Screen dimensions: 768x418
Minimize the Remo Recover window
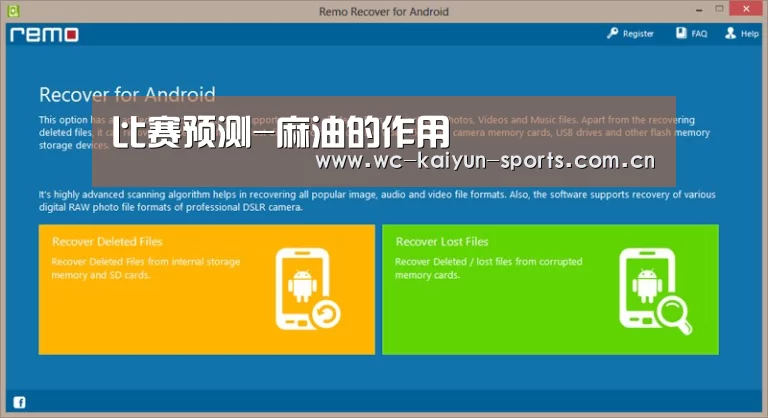(x=699, y=9)
